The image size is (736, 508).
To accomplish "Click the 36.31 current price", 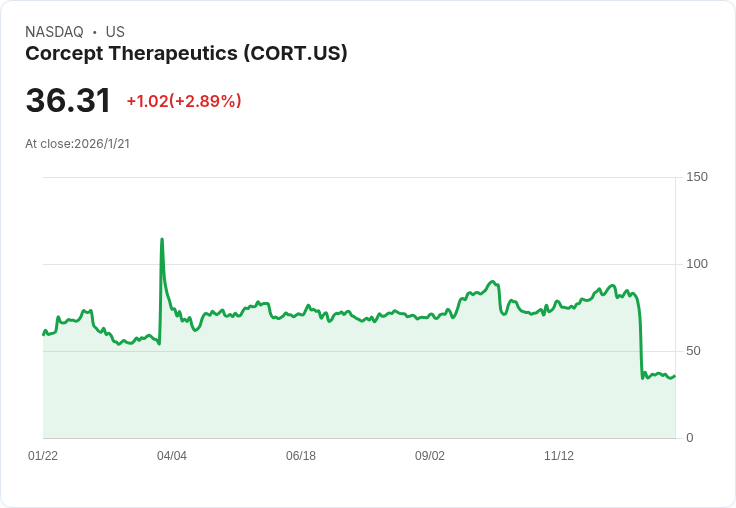I will tap(68, 101).
